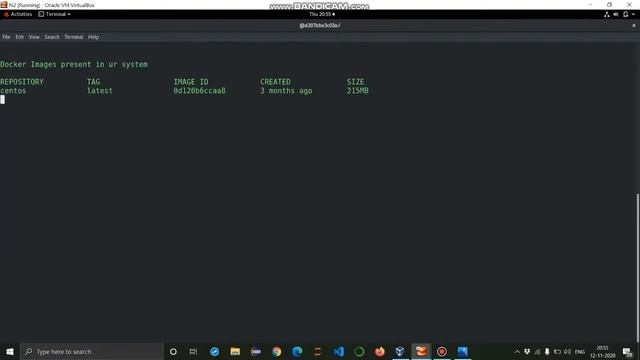The height and width of the screenshot is (360, 640).
Task: Launch Google Chrome from taskbar
Action: (x=276, y=351)
